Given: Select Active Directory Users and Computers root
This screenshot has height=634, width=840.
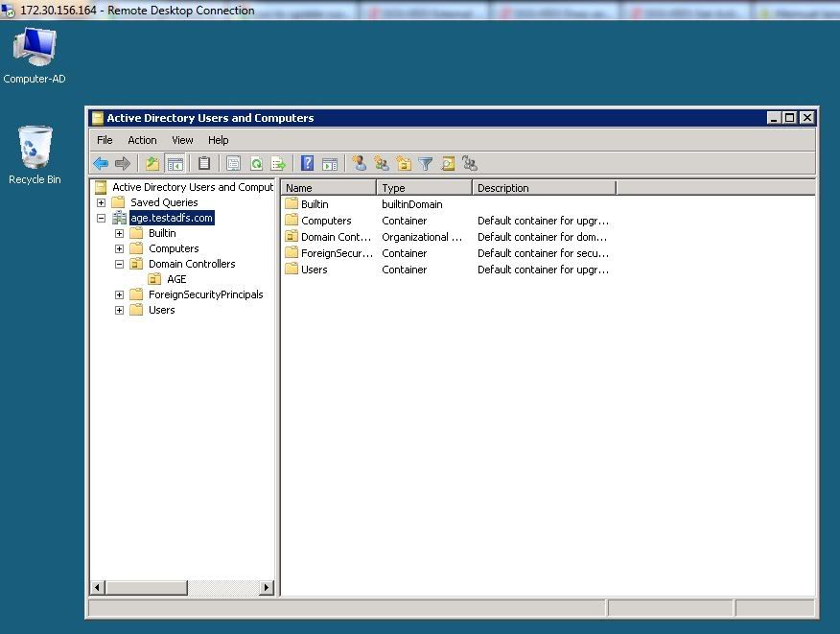Looking at the screenshot, I should [193, 187].
